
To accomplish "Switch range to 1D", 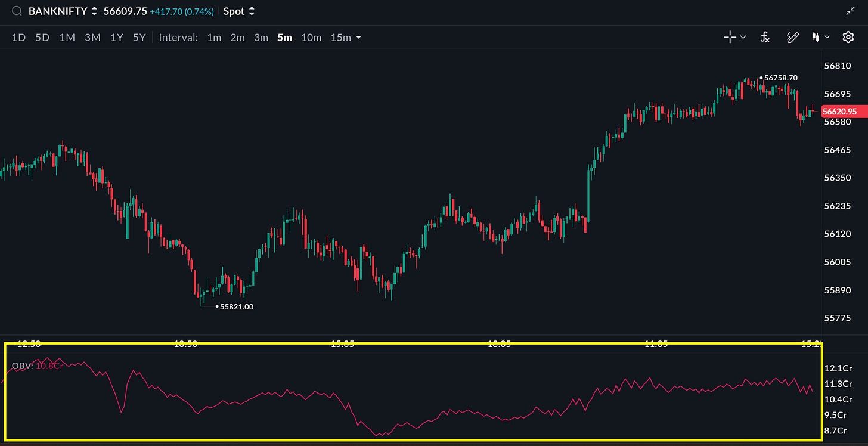I will click(18, 38).
